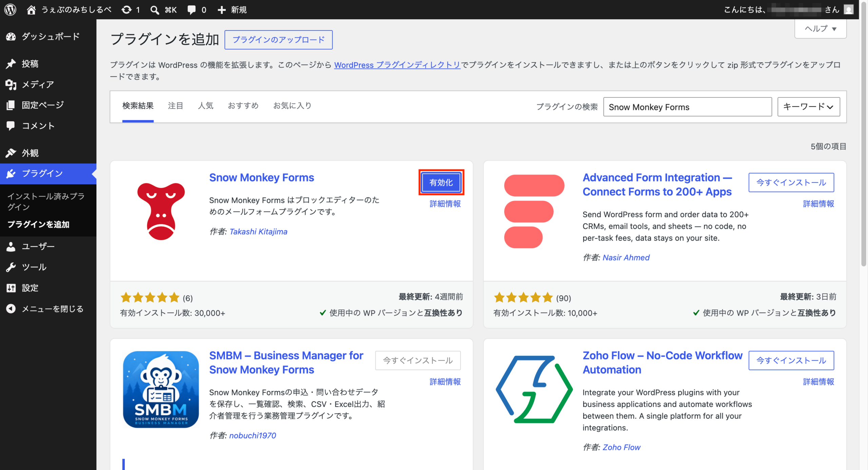868x470 pixels.
Task: Click the コメント bubble icon in sidebar
Action: pyautogui.click(x=11, y=126)
